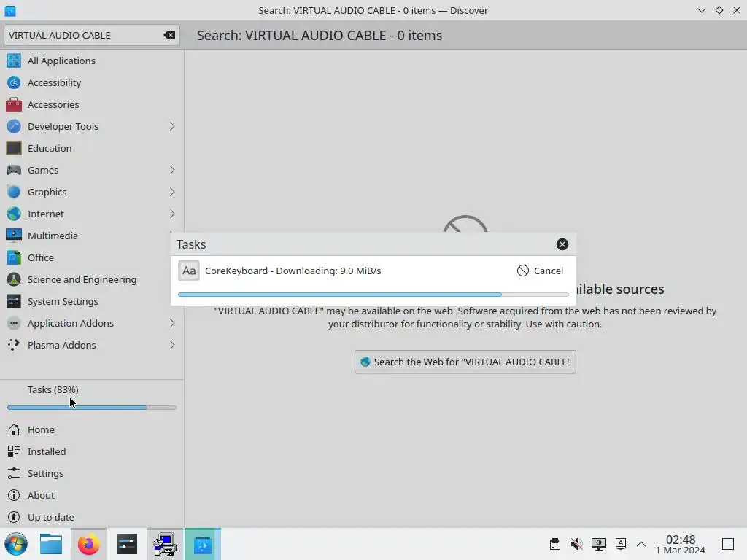Search the Web for VIRTUAL AUDIO CABLE

coord(465,362)
